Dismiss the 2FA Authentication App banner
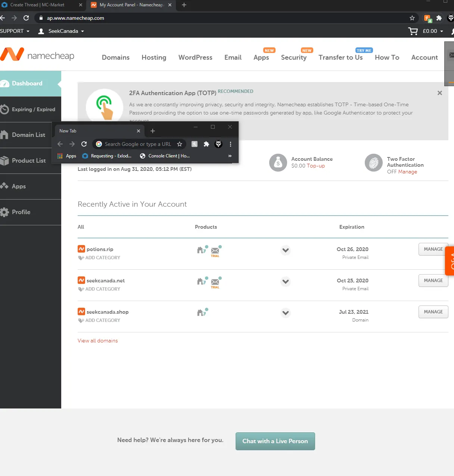This screenshot has width=454, height=476. point(440,93)
